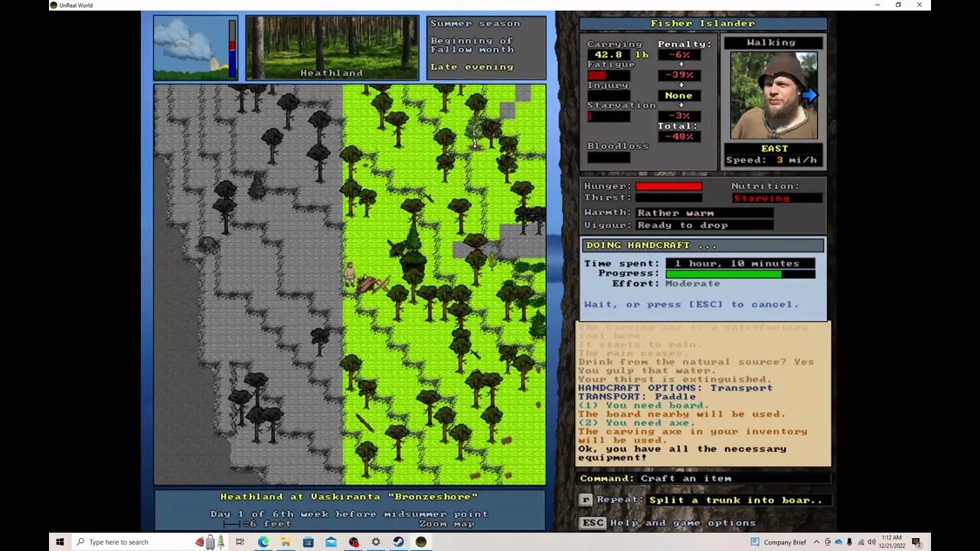Click the location title Heathland at Vaskiranta

tap(350, 497)
